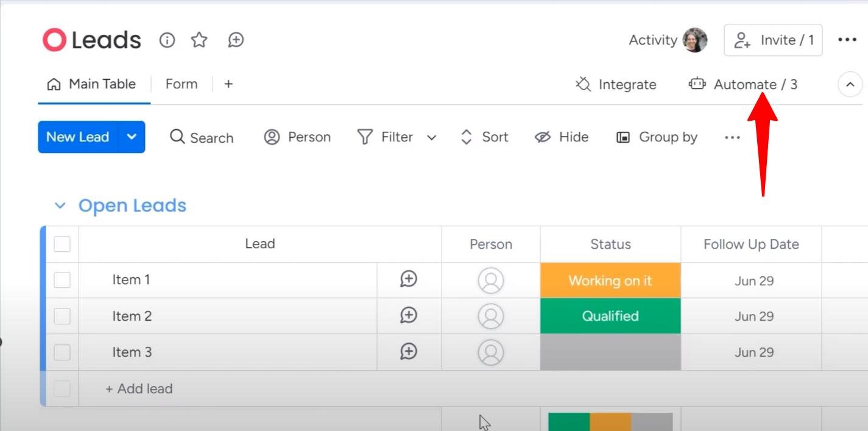Image resolution: width=868 pixels, height=431 pixels.
Task: Check the select-all checkbox in table header
Action: pyautogui.click(x=62, y=243)
